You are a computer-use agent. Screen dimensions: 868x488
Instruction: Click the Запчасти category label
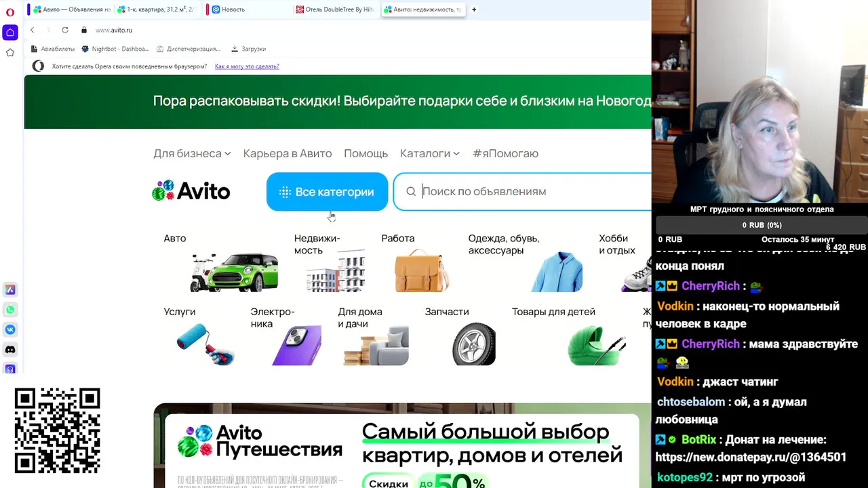click(x=447, y=312)
